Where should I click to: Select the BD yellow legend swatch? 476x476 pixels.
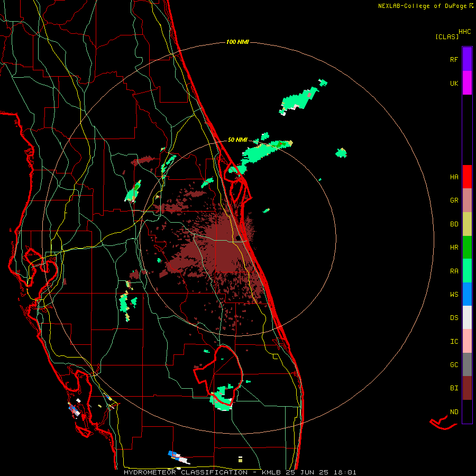pyautogui.click(x=467, y=224)
